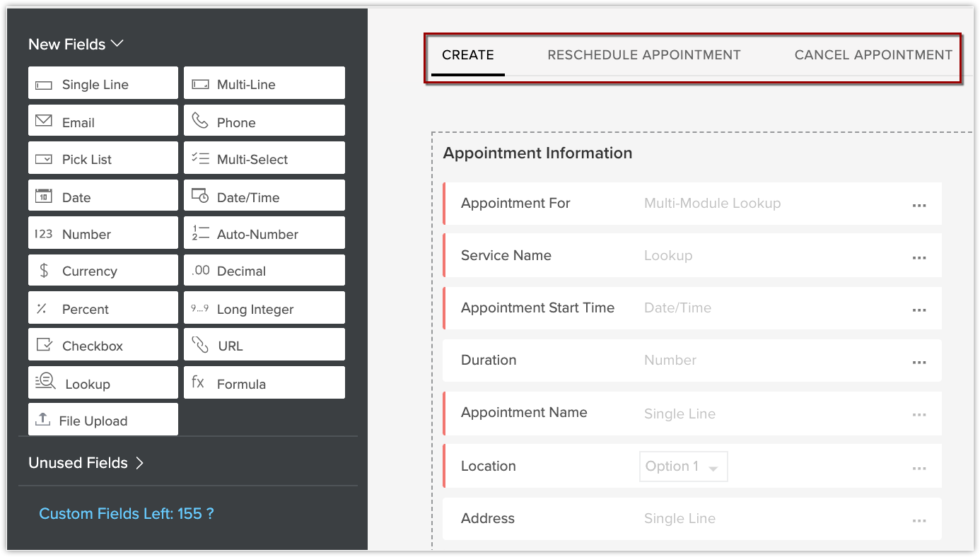Click the Email field envelope icon

[44, 122]
